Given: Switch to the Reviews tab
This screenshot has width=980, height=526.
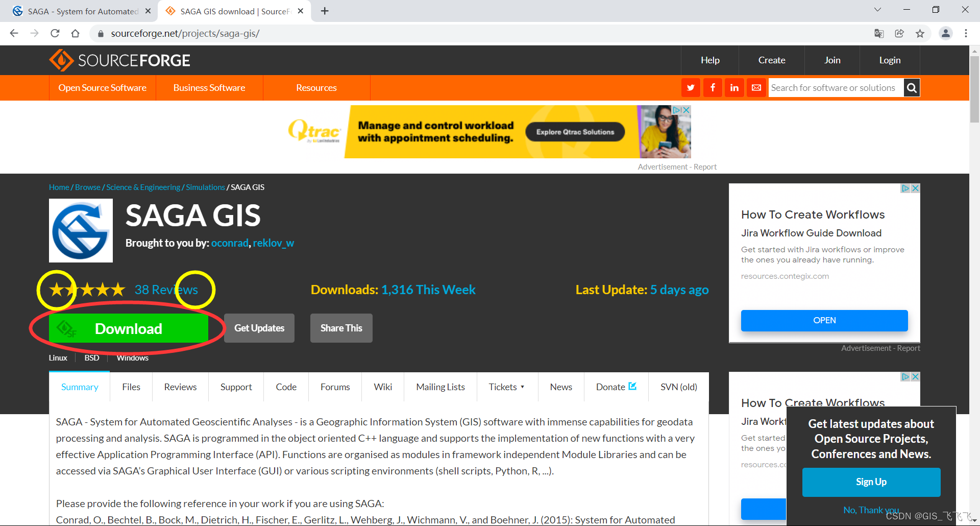Looking at the screenshot, I should coord(180,387).
